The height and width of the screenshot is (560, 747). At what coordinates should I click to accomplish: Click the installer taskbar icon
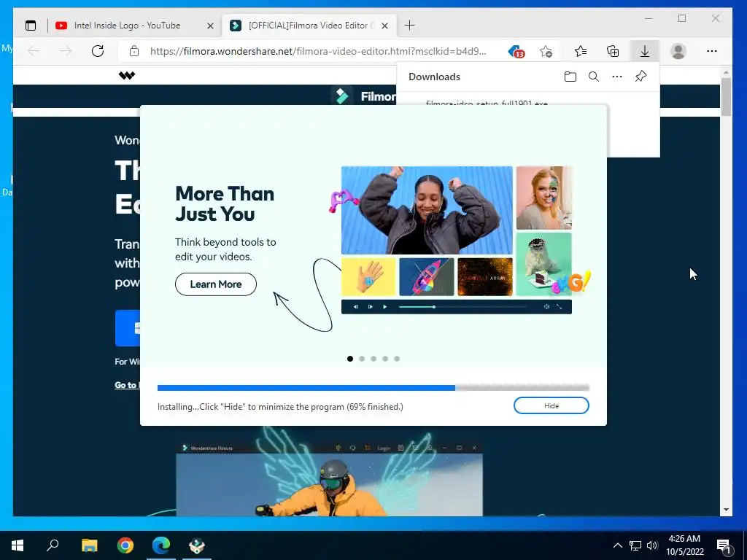click(x=197, y=545)
